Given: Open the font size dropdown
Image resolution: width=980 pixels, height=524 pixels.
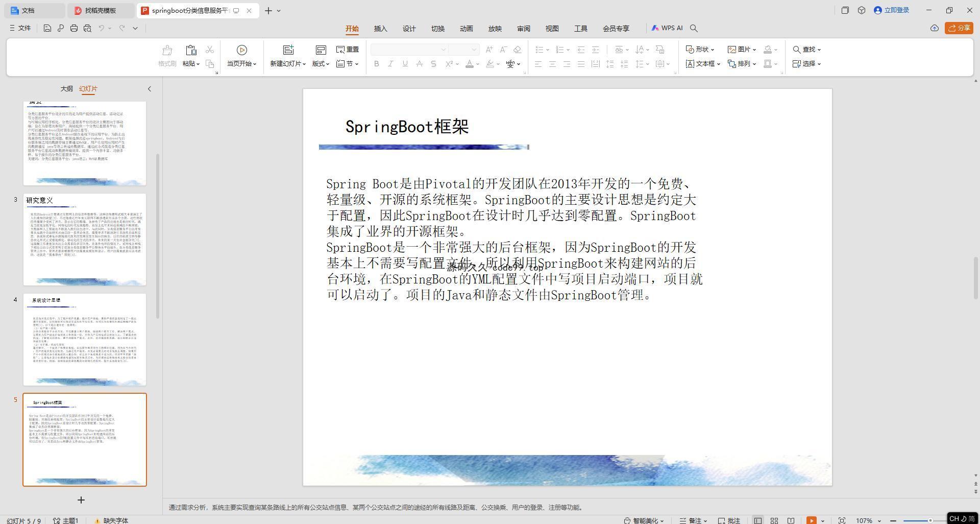Looking at the screenshot, I should tap(474, 50).
